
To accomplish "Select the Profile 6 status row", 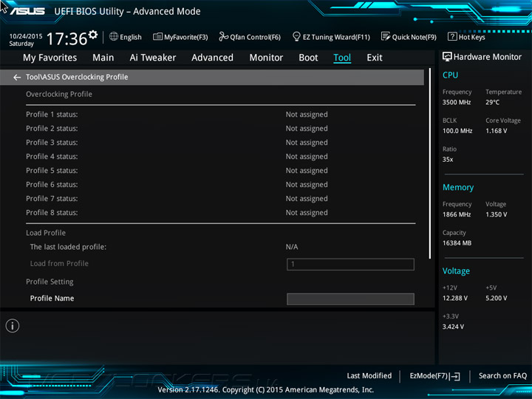I will click(x=220, y=185).
